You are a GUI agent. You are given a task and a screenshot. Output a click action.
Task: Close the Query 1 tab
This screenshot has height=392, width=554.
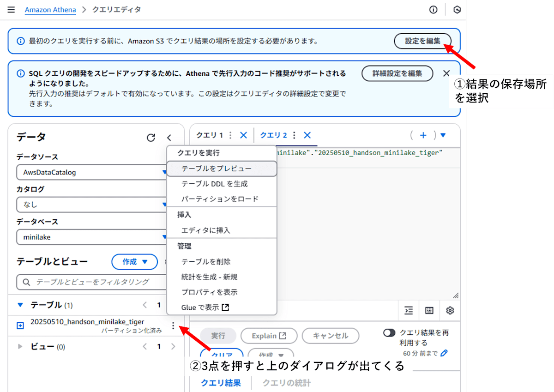(244, 135)
